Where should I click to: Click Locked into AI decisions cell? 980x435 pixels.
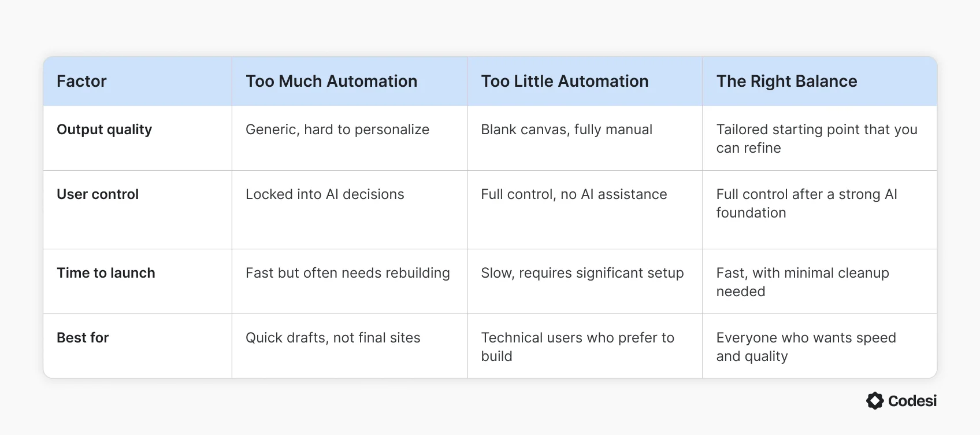point(325,194)
